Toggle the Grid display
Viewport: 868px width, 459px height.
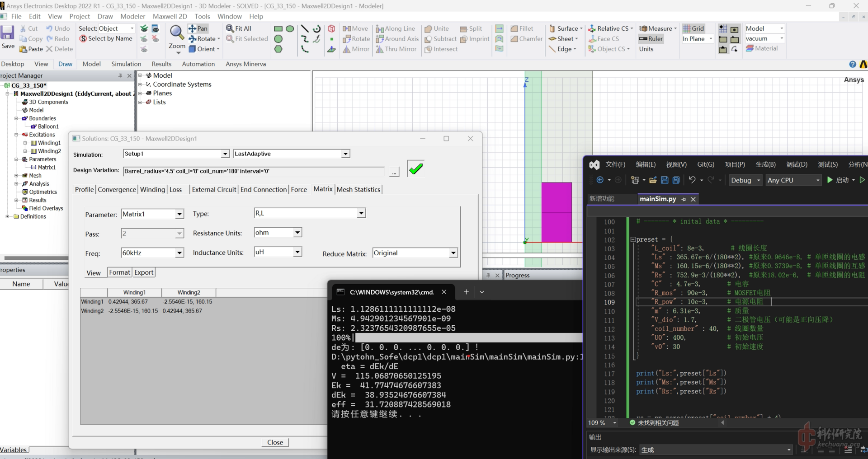[693, 28]
